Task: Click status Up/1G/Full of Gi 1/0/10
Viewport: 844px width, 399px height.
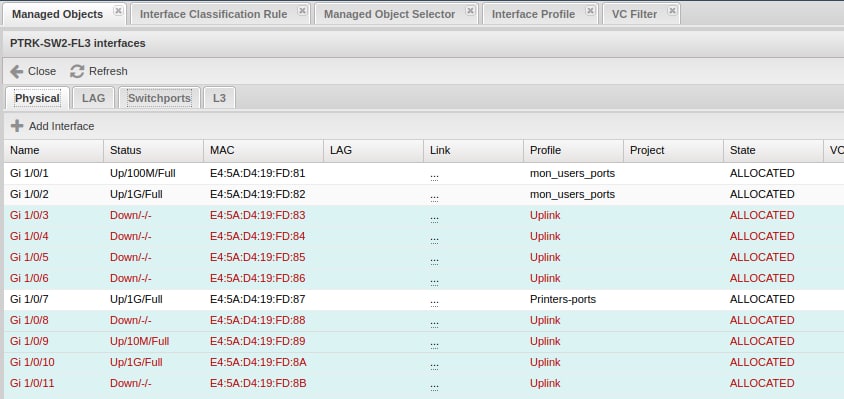Action: [x=136, y=362]
